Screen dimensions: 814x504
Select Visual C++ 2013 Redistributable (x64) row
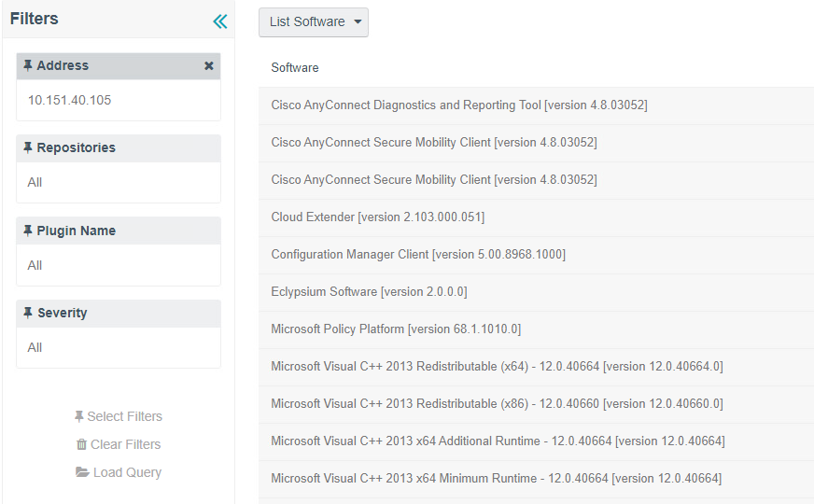coord(536,367)
